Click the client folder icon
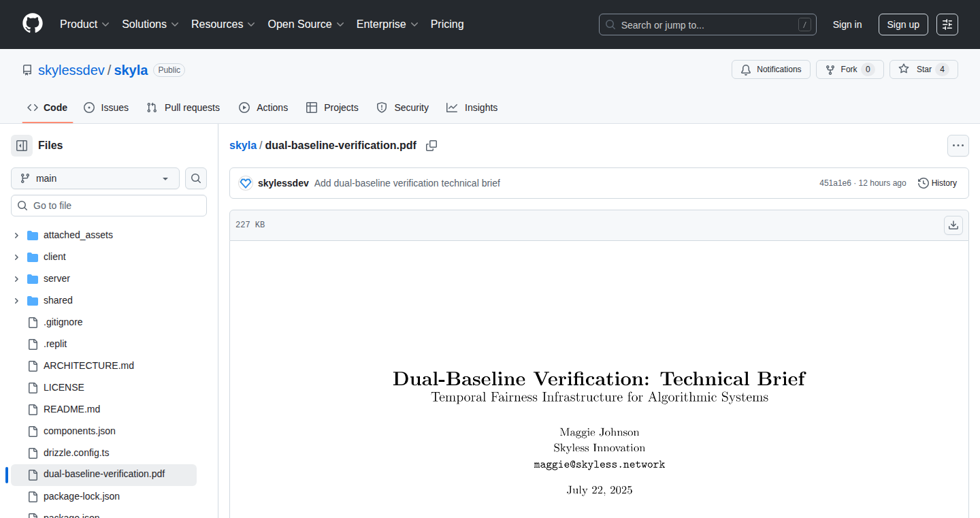 pos(33,257)
